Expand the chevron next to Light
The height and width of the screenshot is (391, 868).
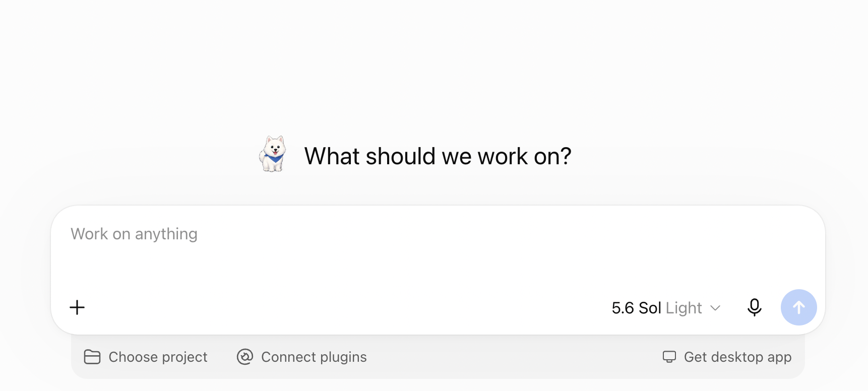point(715,308)
